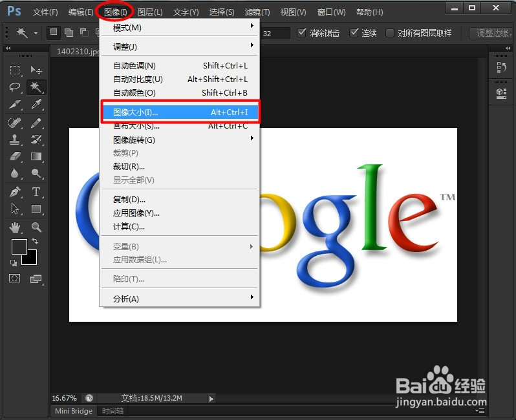The height and width of the screenshot is (420, 516).
Task: Select the Path Selection tool
Action: click(x=15, y=209)
